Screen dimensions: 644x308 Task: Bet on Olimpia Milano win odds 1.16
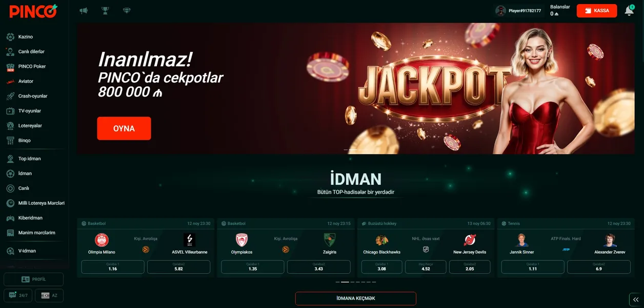click(113, 267)
